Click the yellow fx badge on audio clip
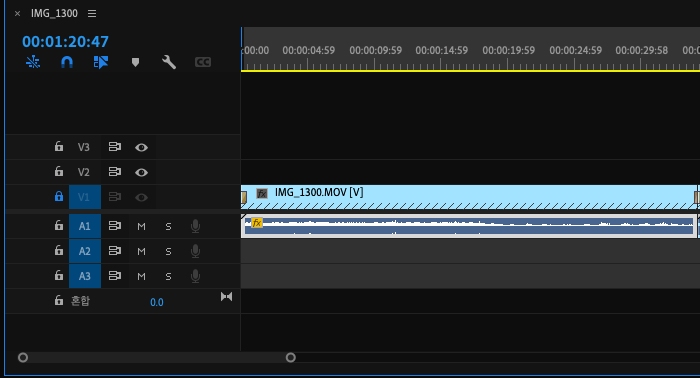This screenshot has width=700, height=378. [257, 222]
